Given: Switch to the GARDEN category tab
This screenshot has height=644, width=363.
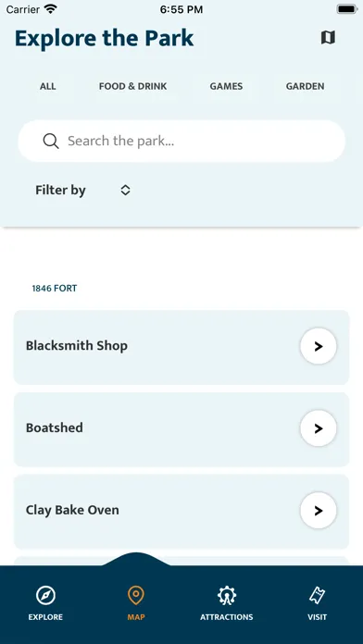Looking at the screenshot, I should click(305, 86).
